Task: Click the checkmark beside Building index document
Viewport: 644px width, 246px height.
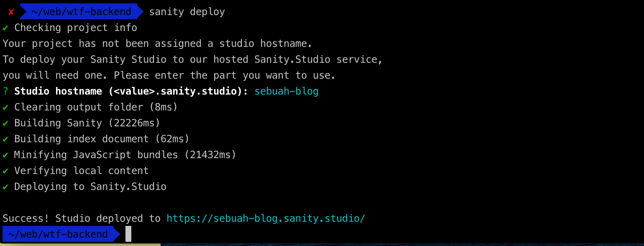Action: click(x=5, y=139)
